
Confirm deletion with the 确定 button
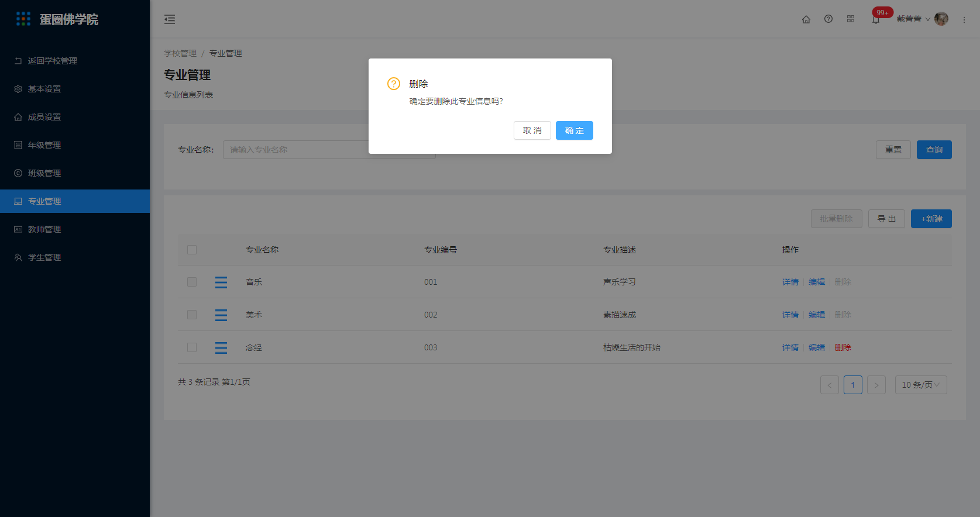click(574, 130)
